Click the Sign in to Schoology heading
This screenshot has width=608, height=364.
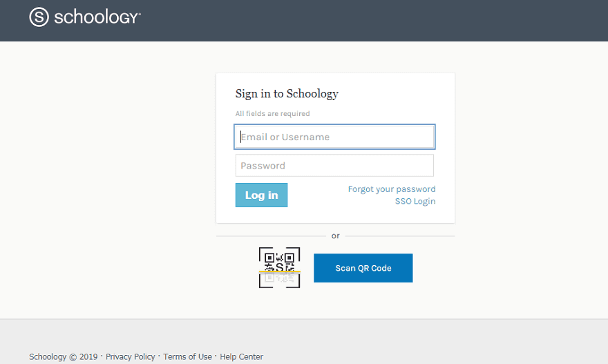click(x=287, y=94)
